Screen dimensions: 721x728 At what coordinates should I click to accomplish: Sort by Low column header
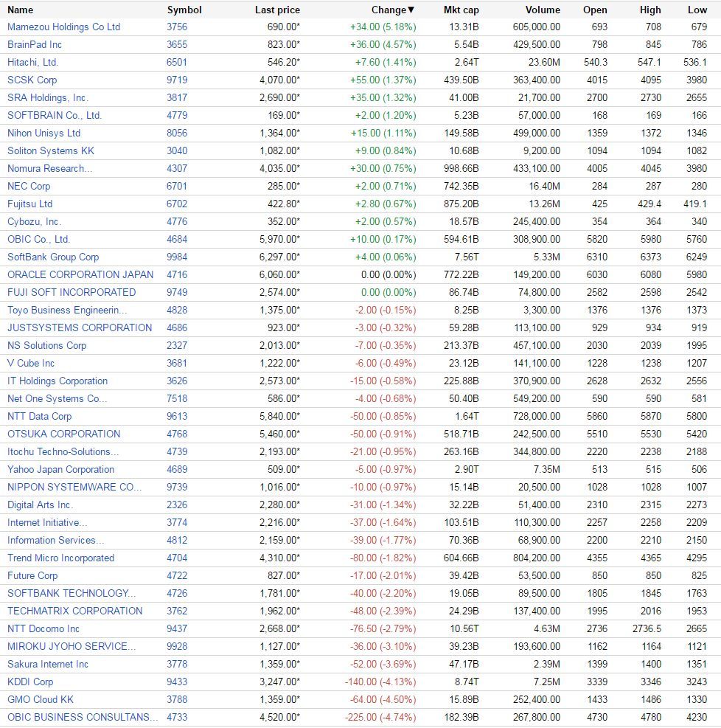coord(697,10)
